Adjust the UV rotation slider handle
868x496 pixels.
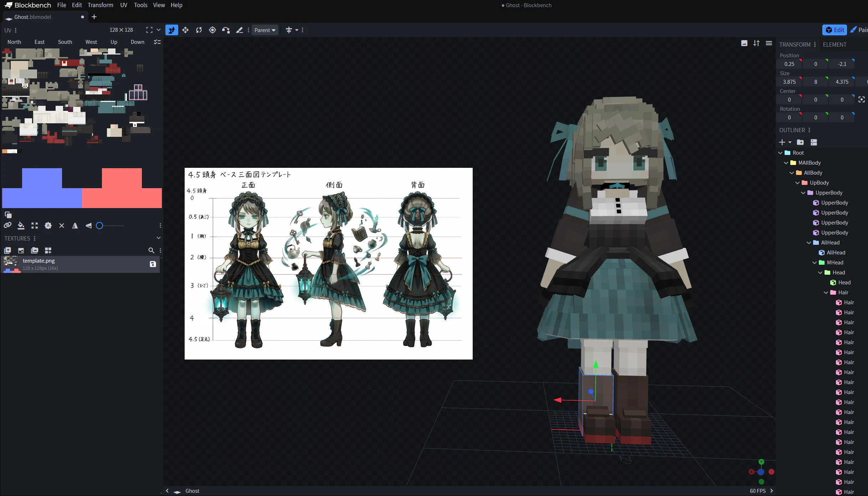pyautogui.click(x=99, y=226)
